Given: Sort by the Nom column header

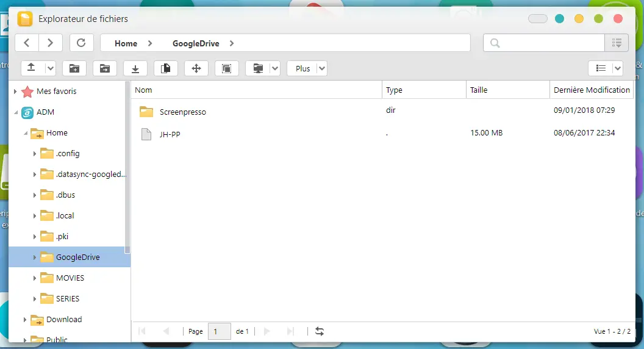Looking at the screenshot, I should [257, 90].
